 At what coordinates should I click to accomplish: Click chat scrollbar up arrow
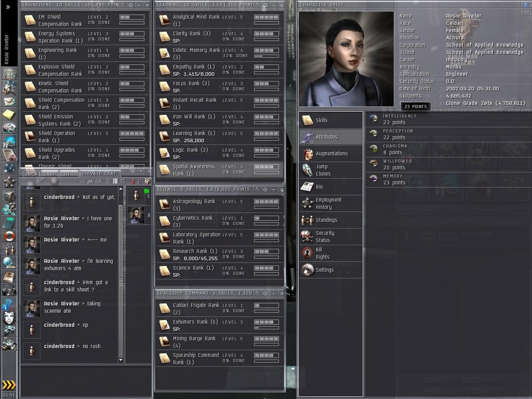click(121, 189)
